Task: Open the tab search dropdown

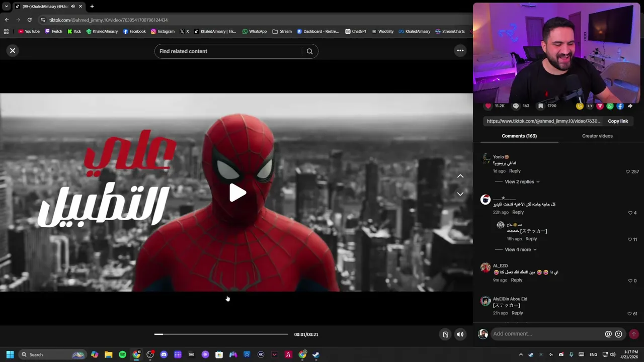Action: [x=6, y=7]
